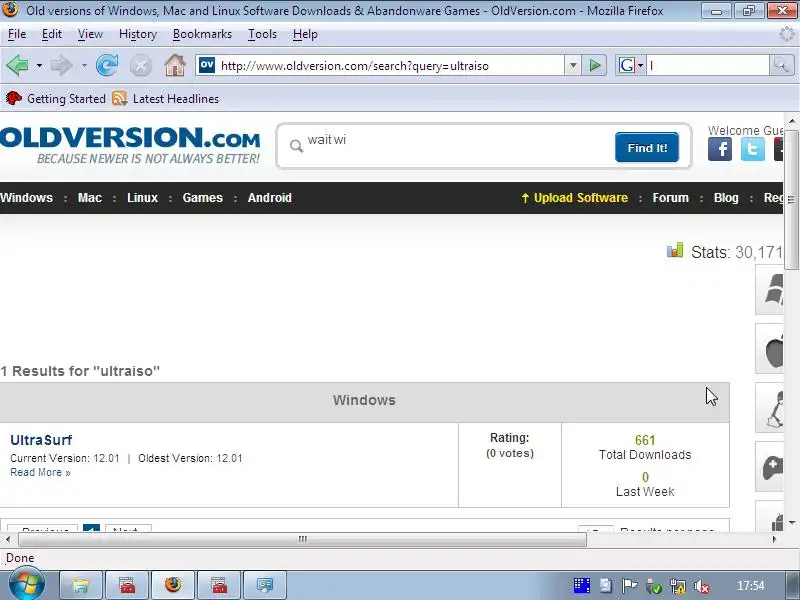Viewport: 800px width, 600px height.
Task: Click the vertical scrollbar thumb
Action: click(791, 198)
